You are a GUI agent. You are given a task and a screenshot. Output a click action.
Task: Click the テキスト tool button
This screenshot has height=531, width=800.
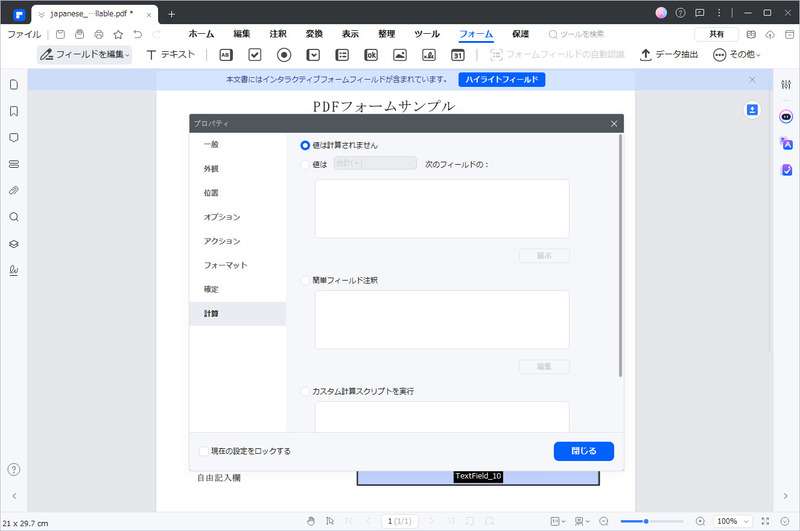click(x=170, y=54)
